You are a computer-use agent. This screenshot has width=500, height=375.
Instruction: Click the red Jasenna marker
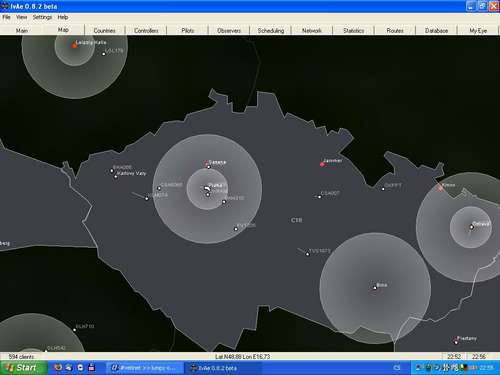tap(322, 164)
